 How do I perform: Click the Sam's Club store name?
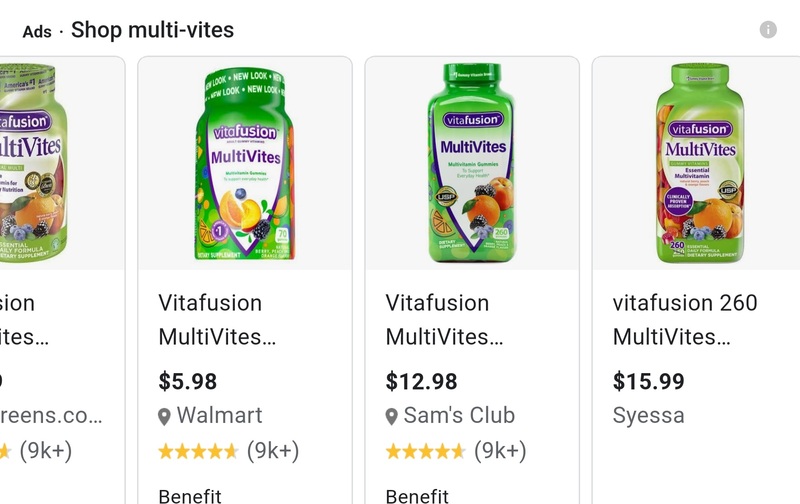[459, 415]
